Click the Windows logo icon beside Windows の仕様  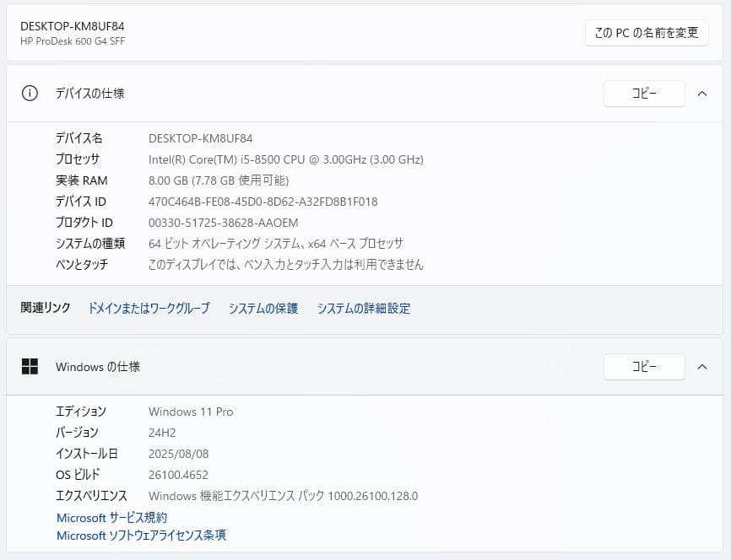pos(30,367)
